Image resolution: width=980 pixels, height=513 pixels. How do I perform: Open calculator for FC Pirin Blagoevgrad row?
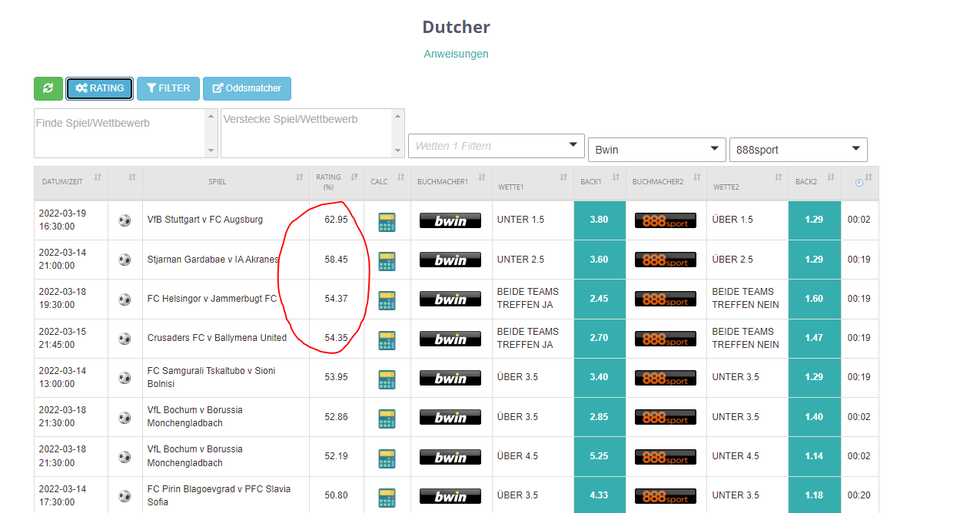tap(387, 498)
